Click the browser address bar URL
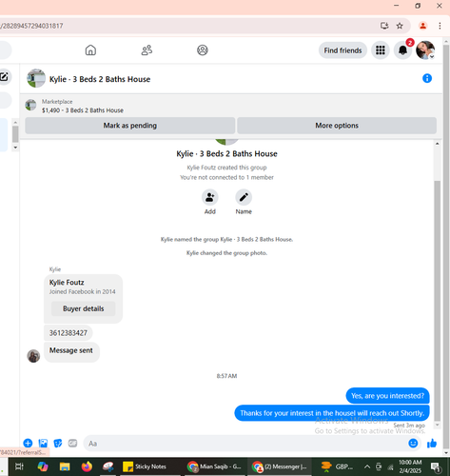Screen dimensions: 450x476 (31, 26)
